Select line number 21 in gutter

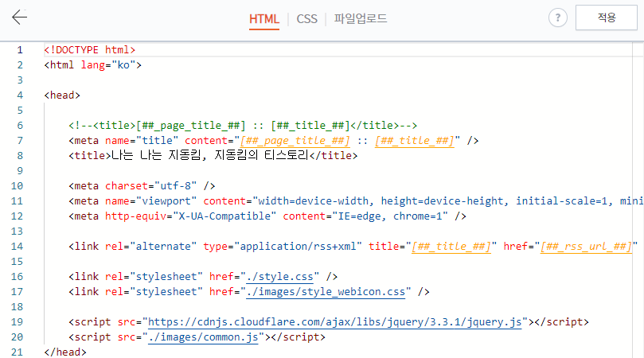(17, 352)
